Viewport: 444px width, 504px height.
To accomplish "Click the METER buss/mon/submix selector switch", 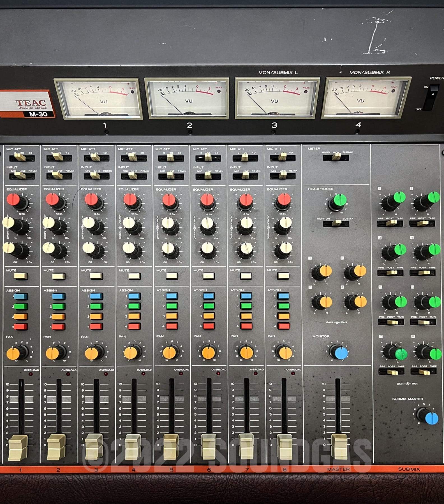I will click(336, 157).
